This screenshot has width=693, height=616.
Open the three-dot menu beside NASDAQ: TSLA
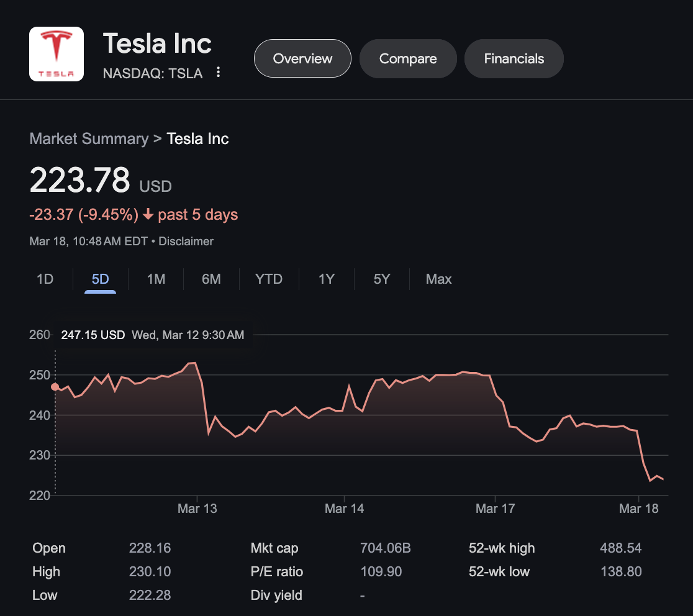(x=218, y=73)
